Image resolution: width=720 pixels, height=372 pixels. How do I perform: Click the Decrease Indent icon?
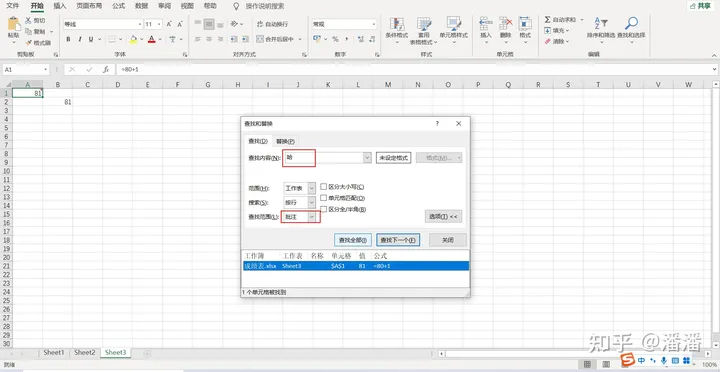coord(234,39)
